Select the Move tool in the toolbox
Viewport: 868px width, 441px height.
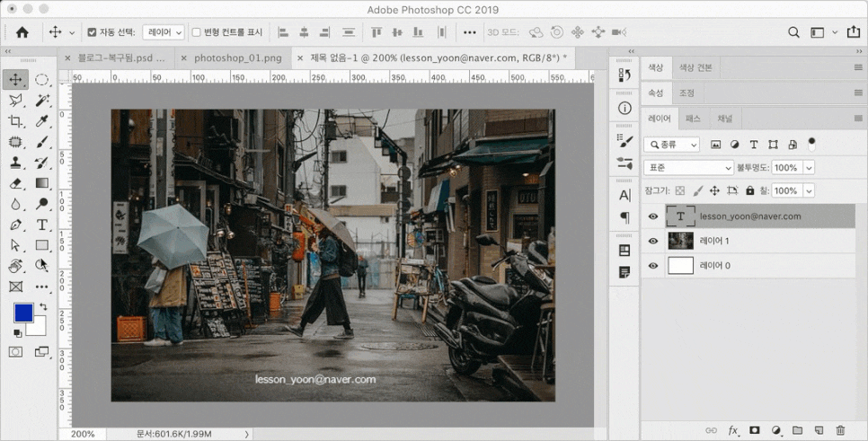(15, 79)
